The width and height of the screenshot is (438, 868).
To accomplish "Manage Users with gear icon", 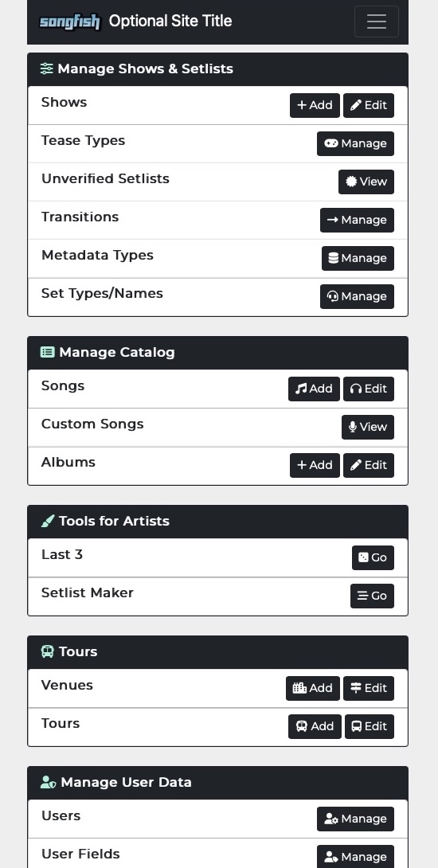I will point(355,819).
